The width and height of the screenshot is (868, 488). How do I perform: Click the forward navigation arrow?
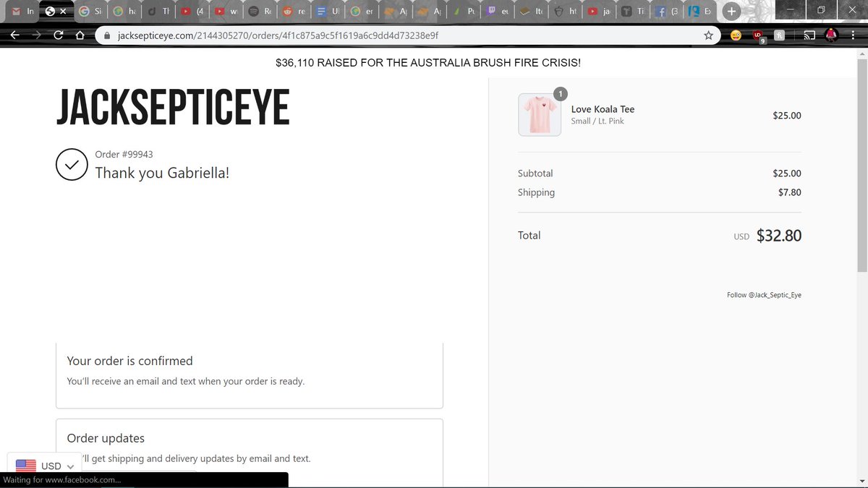36,35
